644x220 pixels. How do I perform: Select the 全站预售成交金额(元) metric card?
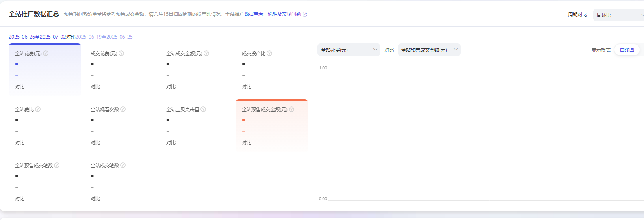coord(271,126)
